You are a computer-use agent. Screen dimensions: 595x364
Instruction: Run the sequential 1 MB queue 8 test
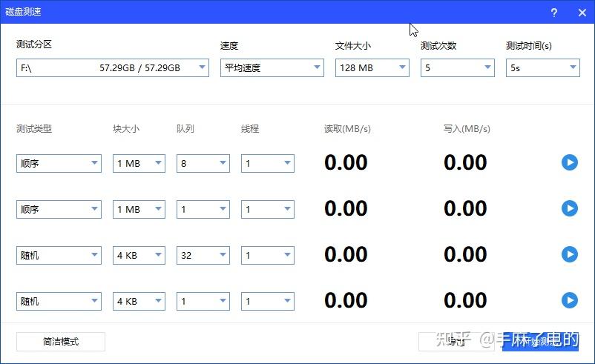pyautogui.click(x=570, y=162)
